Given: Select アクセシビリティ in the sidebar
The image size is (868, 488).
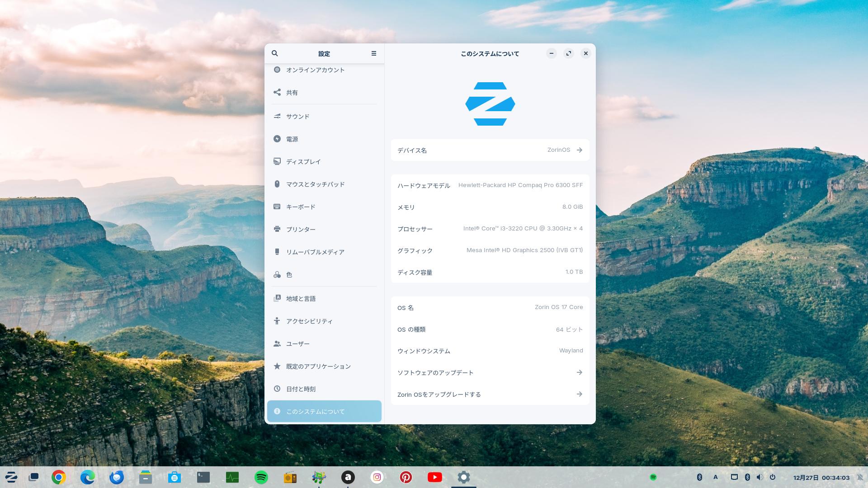Looking at the screenshot, I should pyautogui.click(x=324, y=321).
